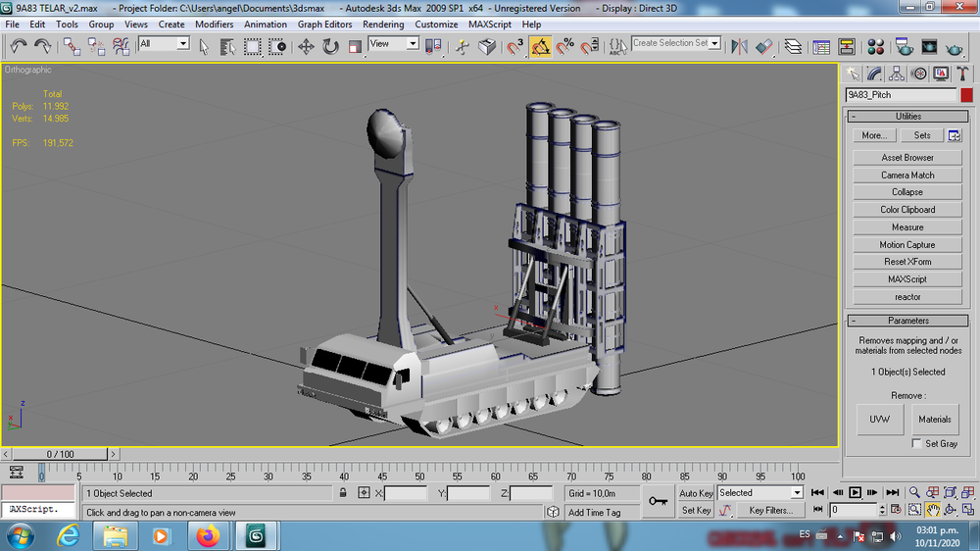Toggle the Spinner Snap button

point(589,46)
